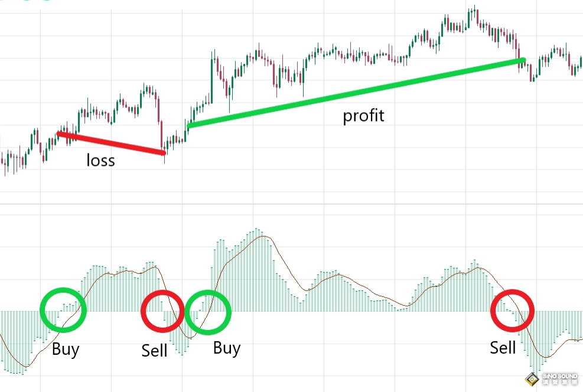Click the left start of the red loss line
The width and height of the screenshot is (583, 392).
[59, 134]
